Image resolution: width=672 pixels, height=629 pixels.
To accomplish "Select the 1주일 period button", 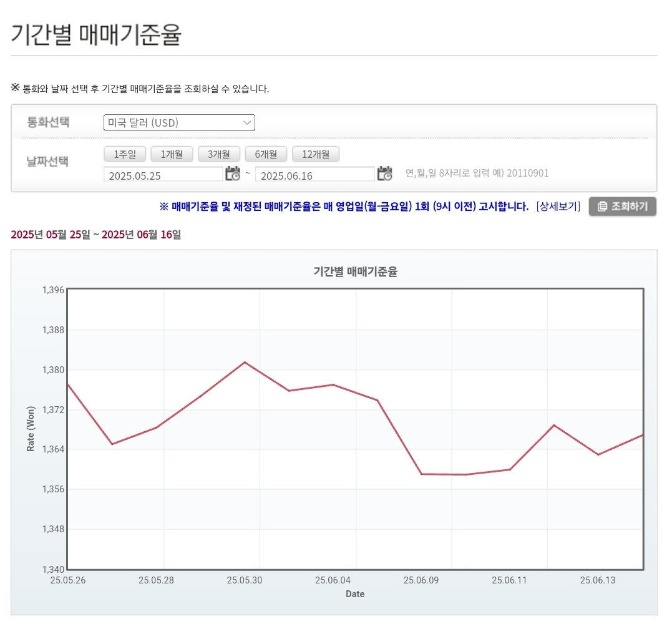I will pos(125,154).
